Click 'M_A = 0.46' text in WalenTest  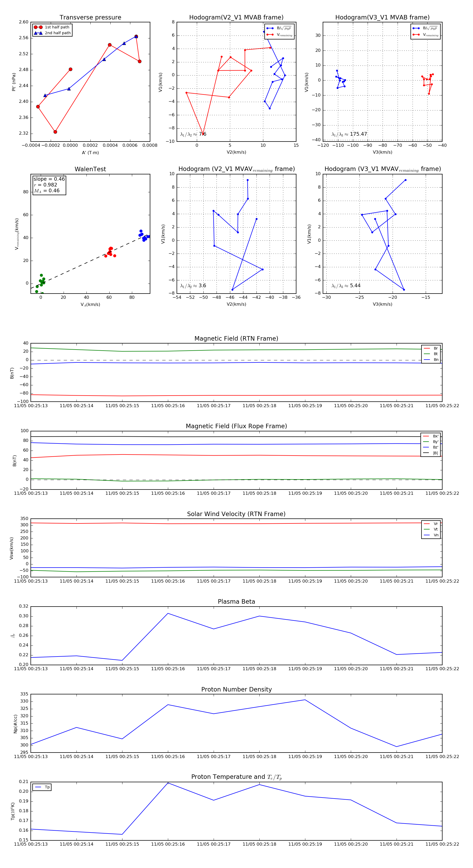[x=47, y=191]
